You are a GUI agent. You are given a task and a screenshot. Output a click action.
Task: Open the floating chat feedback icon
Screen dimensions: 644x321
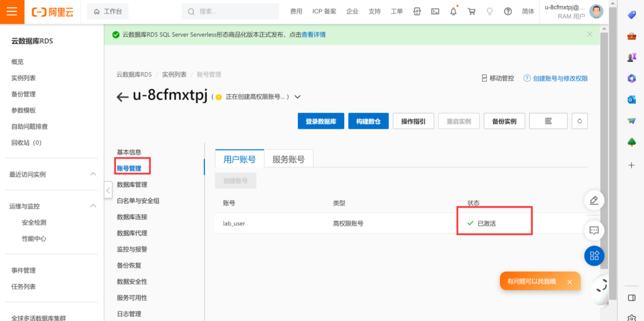(x=594, y=230)
